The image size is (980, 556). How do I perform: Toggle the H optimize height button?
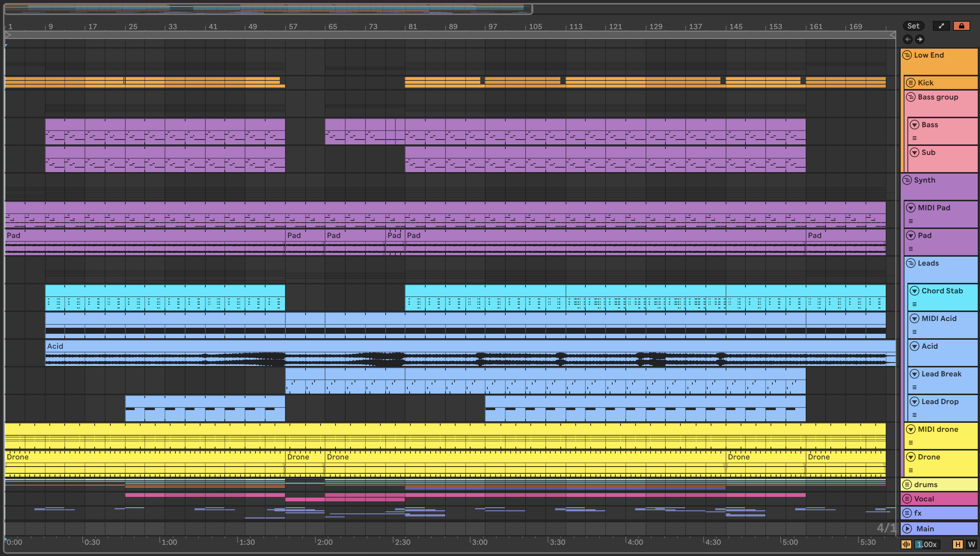click(958, 544)
